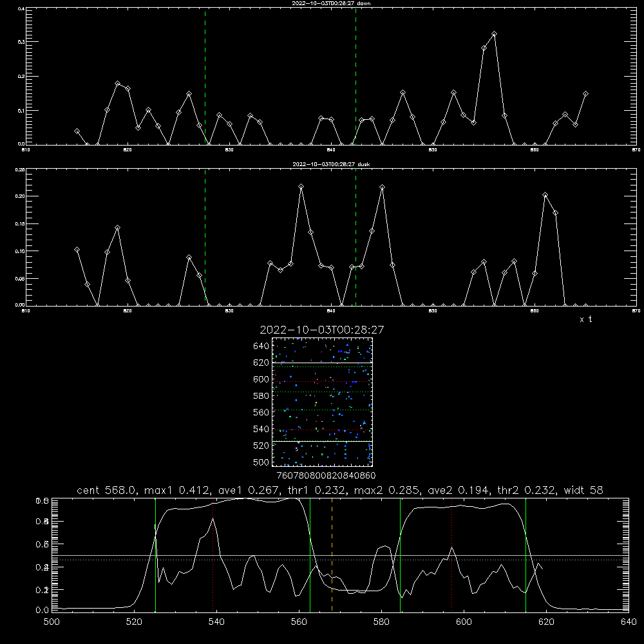The width and height of the screenshot is (644, 644).
Task: Click the 620 label on bottom plot x-axis
Action: click(546, 622)
